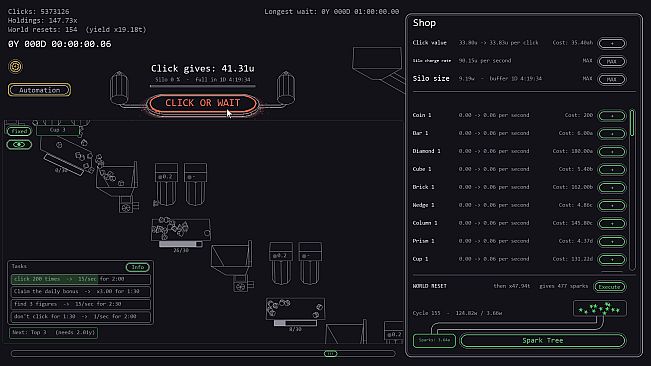
Task: Click the Shop panel title
Action: [424, 23]
